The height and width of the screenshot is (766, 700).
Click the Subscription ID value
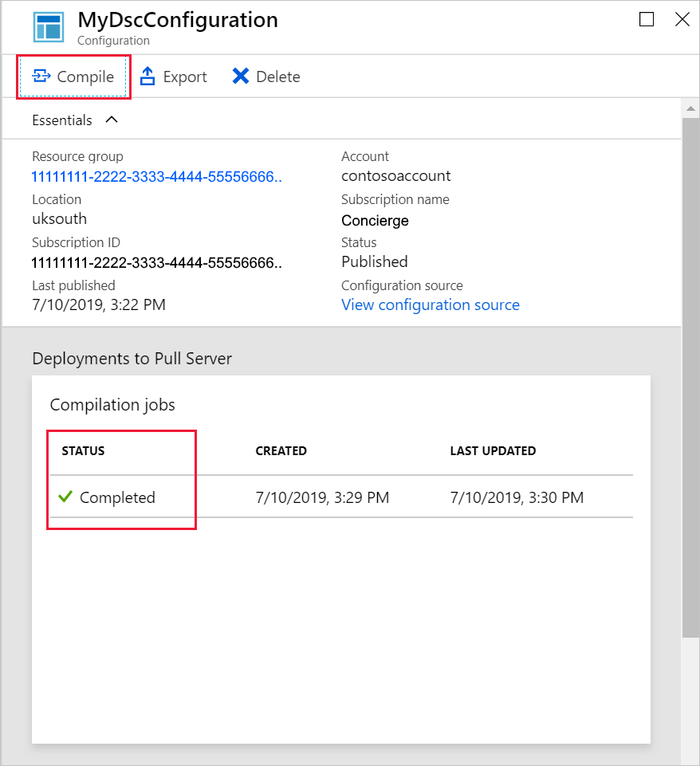pos(157,263)
